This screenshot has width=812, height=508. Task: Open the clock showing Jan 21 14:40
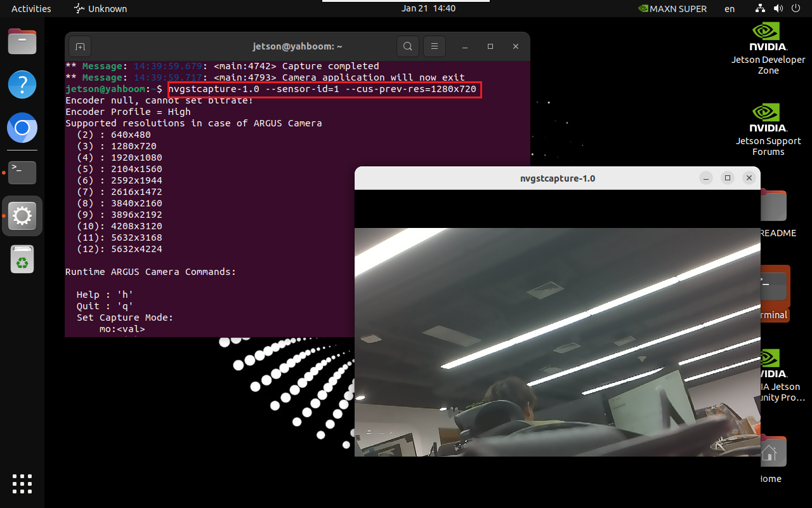point(428,9)
